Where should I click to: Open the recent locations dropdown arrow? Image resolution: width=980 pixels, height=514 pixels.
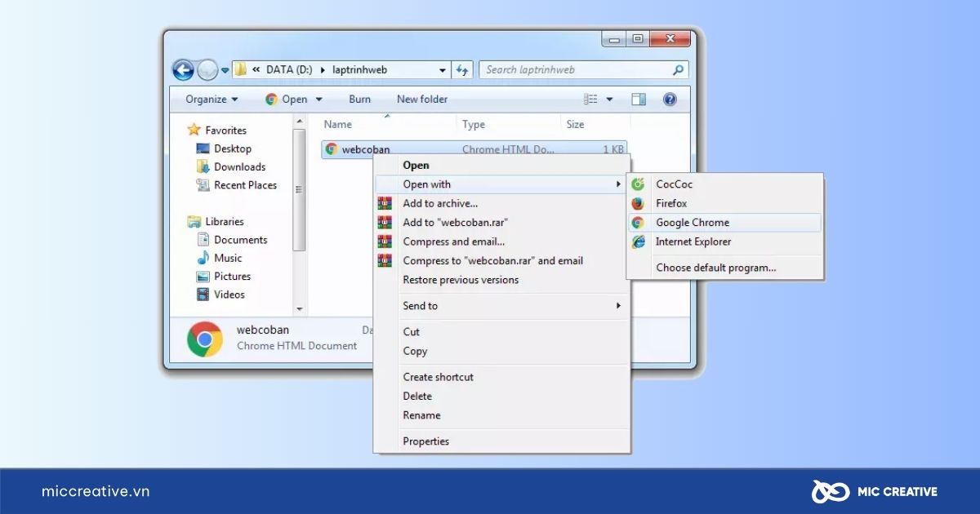click(x=225, y=70)
